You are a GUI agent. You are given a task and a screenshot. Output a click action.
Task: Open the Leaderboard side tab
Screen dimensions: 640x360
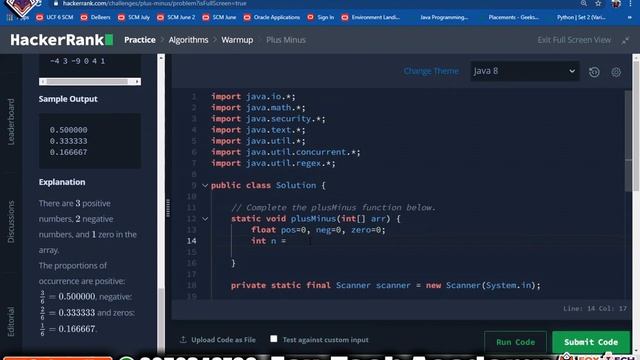pyautogui.click(x=11, y=122)
